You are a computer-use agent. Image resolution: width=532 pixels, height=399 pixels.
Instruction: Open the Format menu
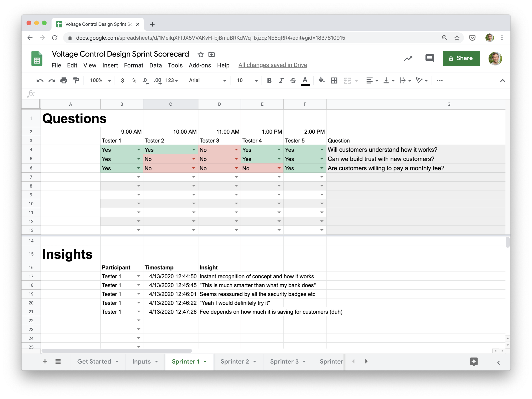point(133,65)
